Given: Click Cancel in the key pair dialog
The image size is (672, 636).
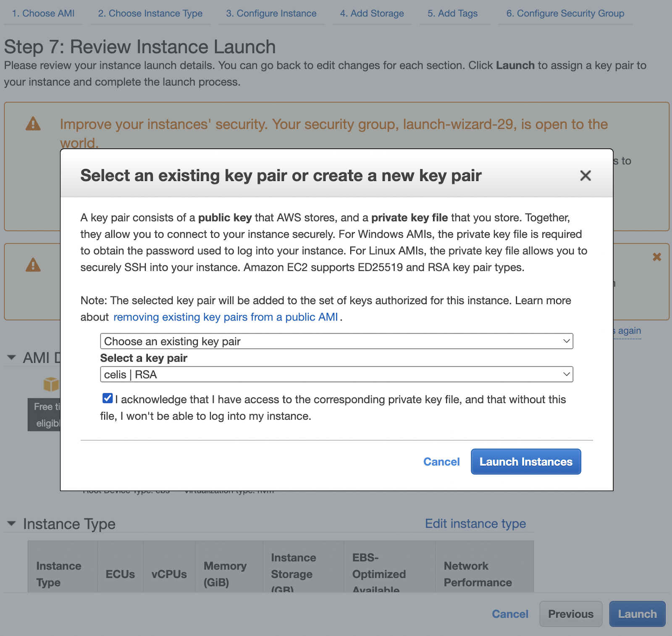Looking at the screenshot, I should [441, 462].
